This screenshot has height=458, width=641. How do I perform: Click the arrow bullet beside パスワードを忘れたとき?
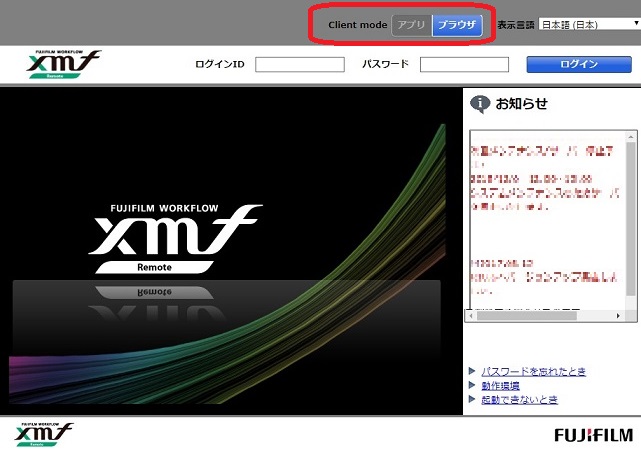point(472,371)
